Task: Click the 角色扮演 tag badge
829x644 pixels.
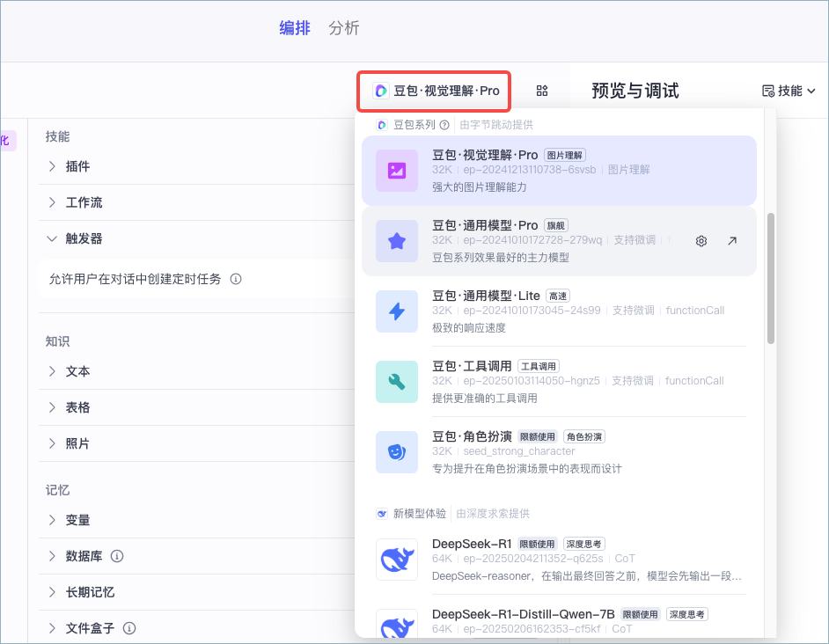Action: 584,436
